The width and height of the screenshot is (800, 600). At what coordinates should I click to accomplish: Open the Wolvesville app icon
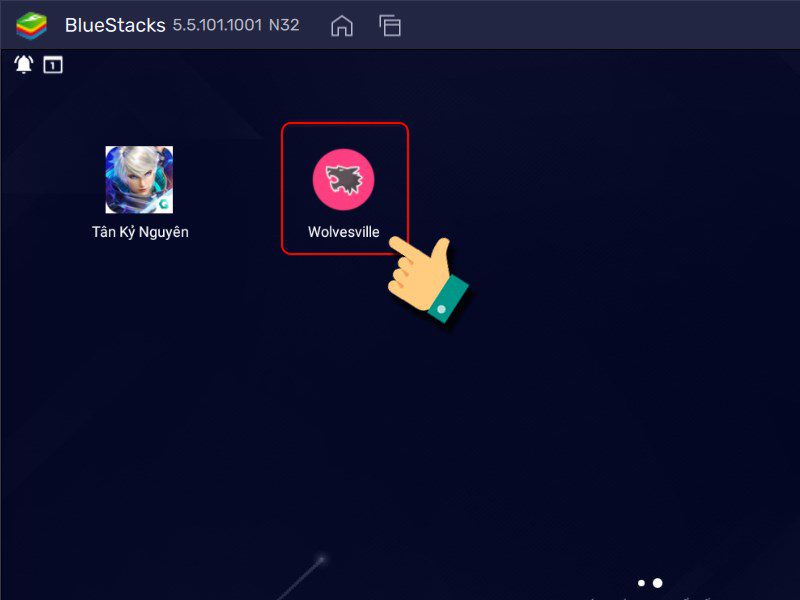(343, 180)
